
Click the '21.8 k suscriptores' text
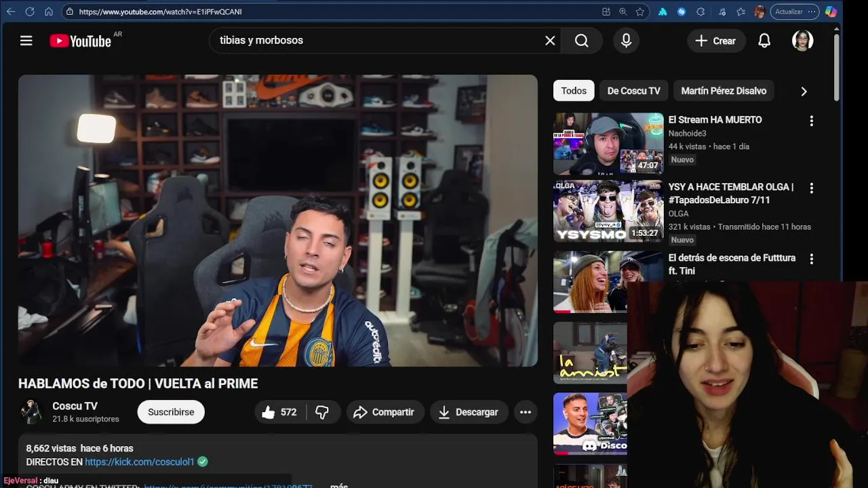(85, 419)
